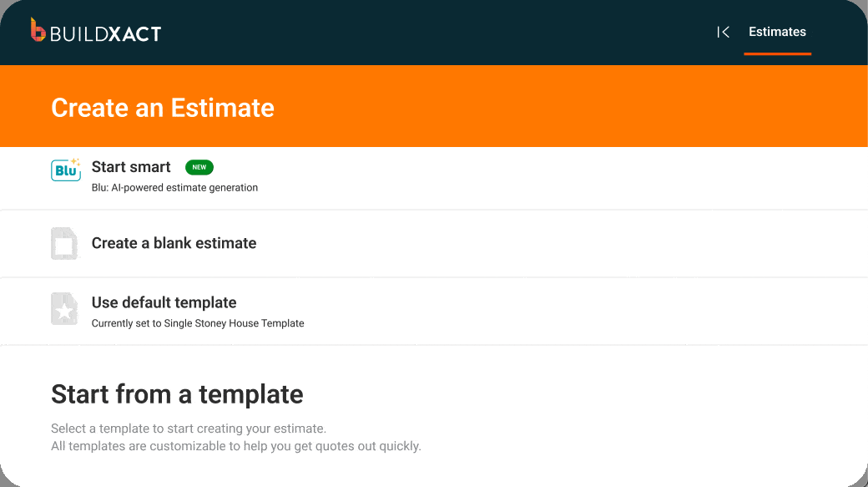Click the Estimates tab underline indicator
868x487 pixels.
click(777, 53)
